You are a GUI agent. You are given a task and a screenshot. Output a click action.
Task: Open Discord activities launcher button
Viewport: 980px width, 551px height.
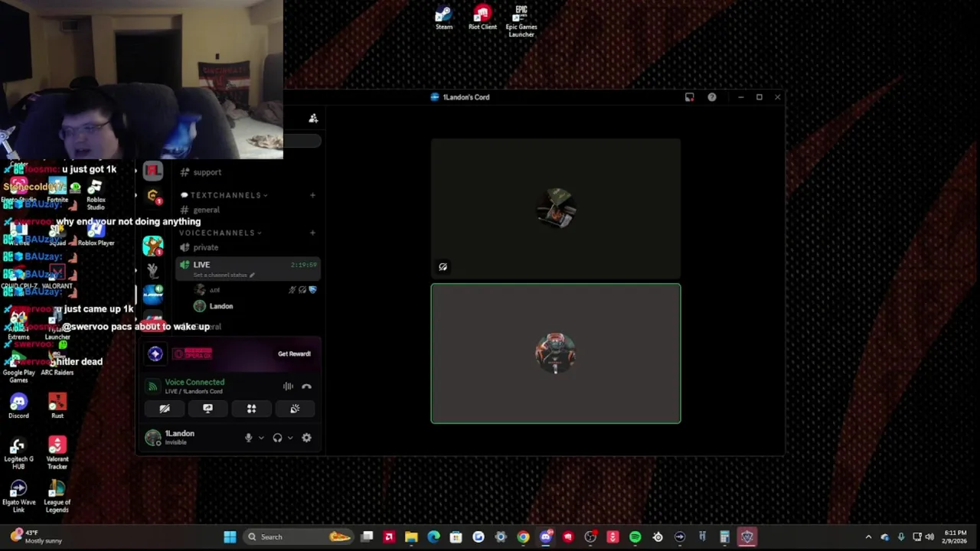click(251, 409)
